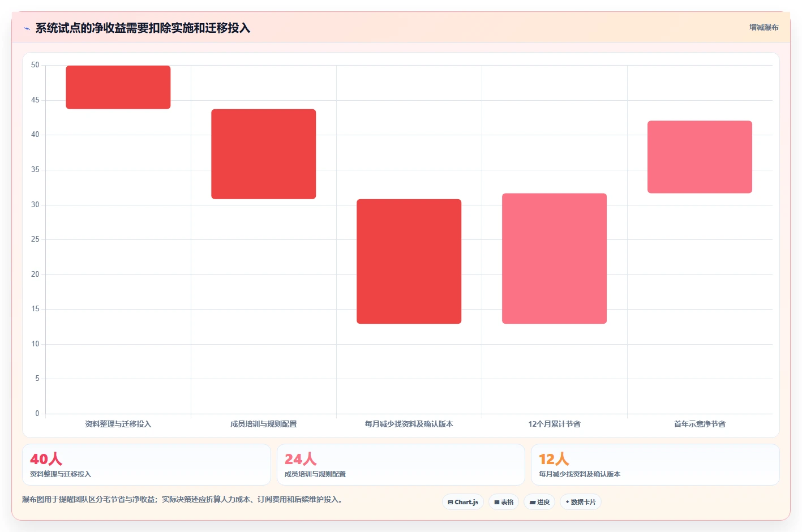The width and height of the screenshot is (802, 532).
Task: Open the 12人 data card
Action: tap(655, 465)
